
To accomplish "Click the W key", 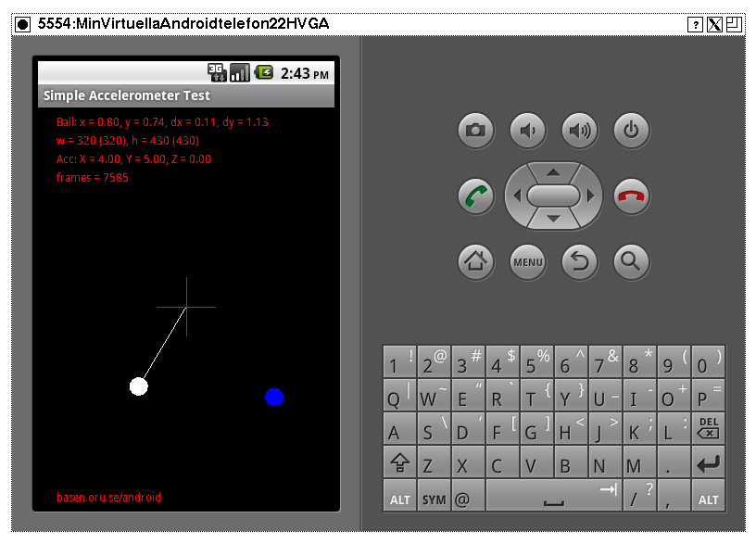I will point(434,395).
